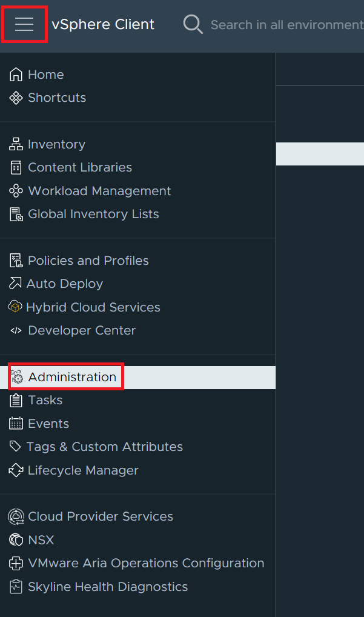Screen dimensions: 364x617
Task: Click the search magnifier icon
Action: (x=192, y=24)
